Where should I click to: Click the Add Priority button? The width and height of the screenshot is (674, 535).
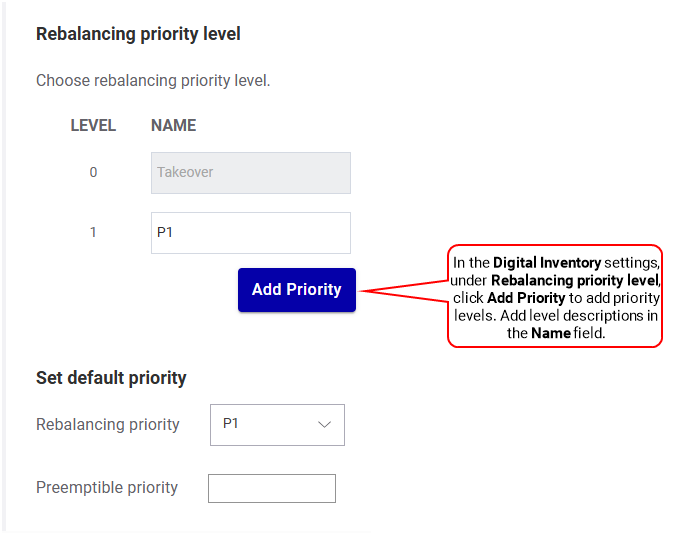[x=296, y=290]
